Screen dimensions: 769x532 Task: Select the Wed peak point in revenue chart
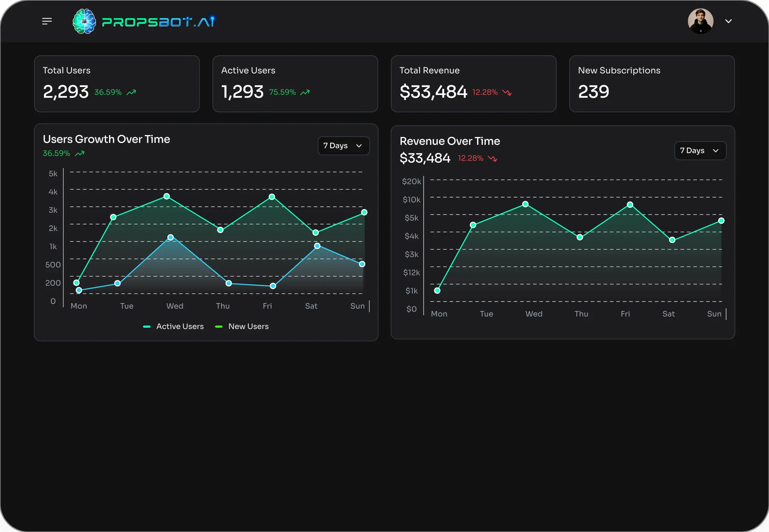coord(525,204)
